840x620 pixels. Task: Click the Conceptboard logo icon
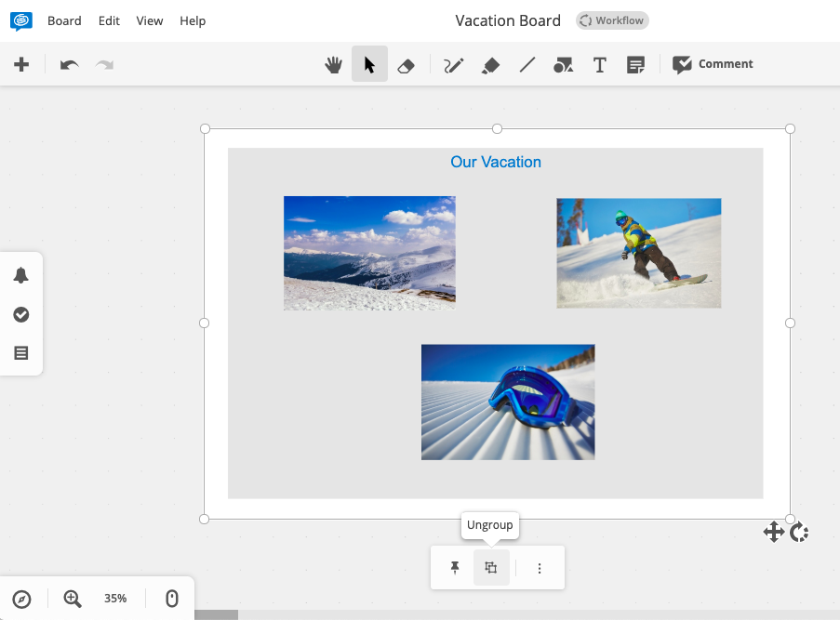click(20, 20)
